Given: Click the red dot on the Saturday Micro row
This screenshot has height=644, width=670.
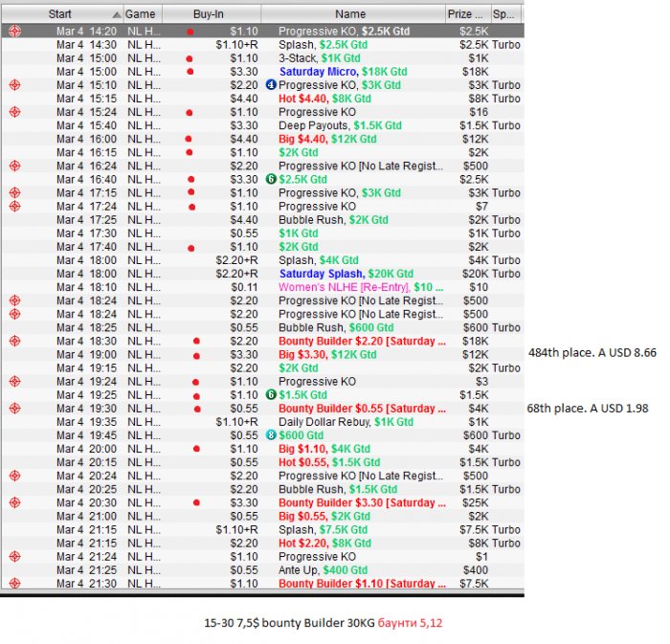Looking at the screenshot, I should point(190,72).
